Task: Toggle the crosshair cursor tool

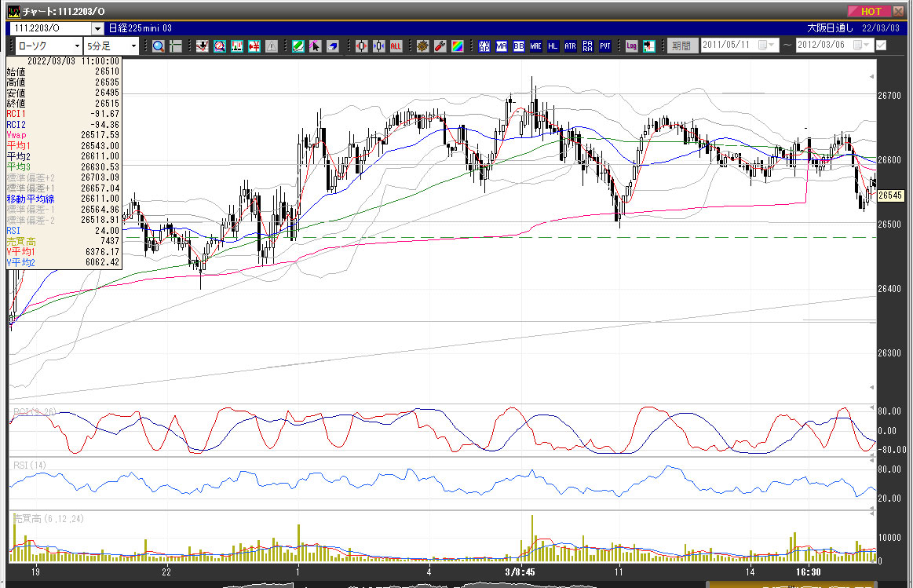Action: (176, 46)
